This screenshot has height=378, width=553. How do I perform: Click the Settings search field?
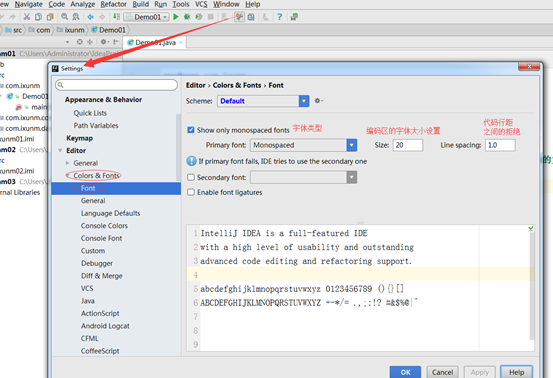click(116, 85)
